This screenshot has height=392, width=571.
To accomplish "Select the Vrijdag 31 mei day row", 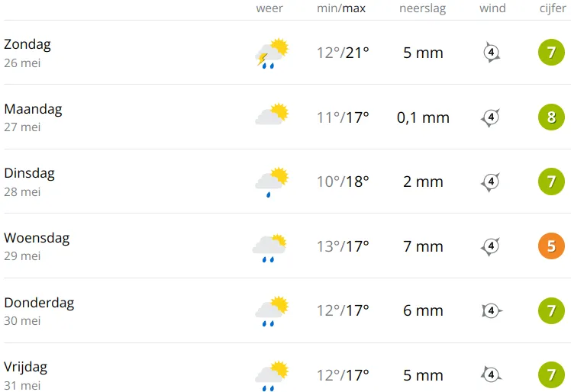I will click(x=285, y=368).
